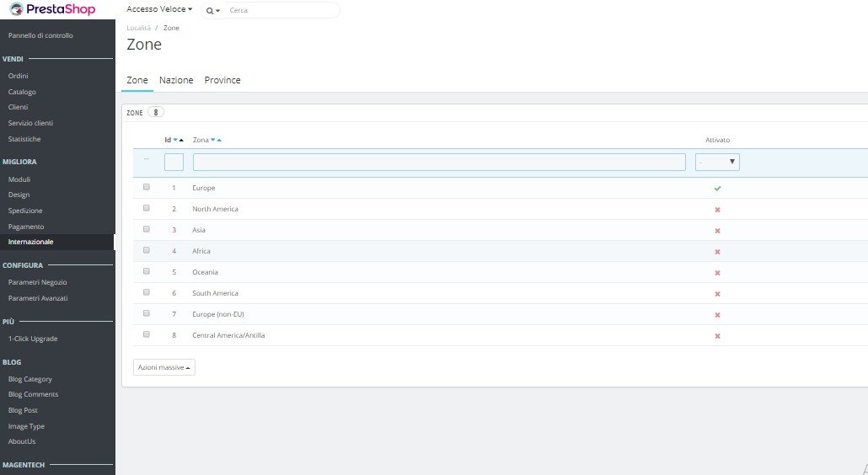The image size is (868, 475).
Task: Open Catalogo in the sidebar
Action: click(x=22, y=92)
